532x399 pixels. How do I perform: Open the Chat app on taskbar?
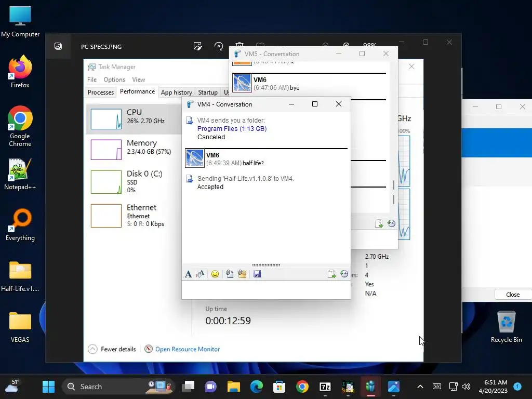(211, 387)
